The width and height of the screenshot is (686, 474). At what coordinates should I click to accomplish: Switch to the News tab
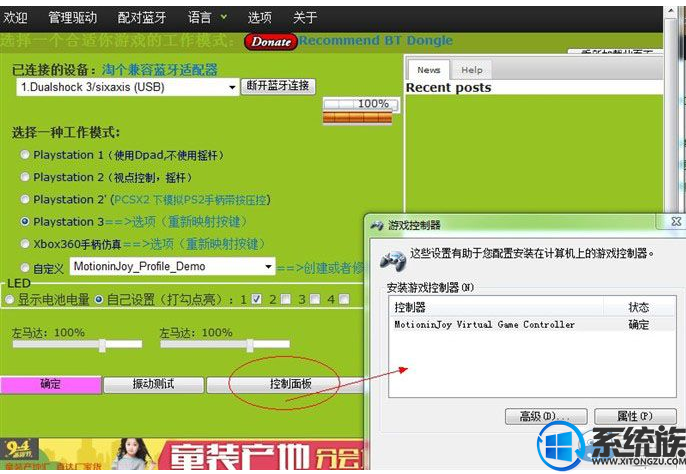pyautogui.click(x=428, y=70)
